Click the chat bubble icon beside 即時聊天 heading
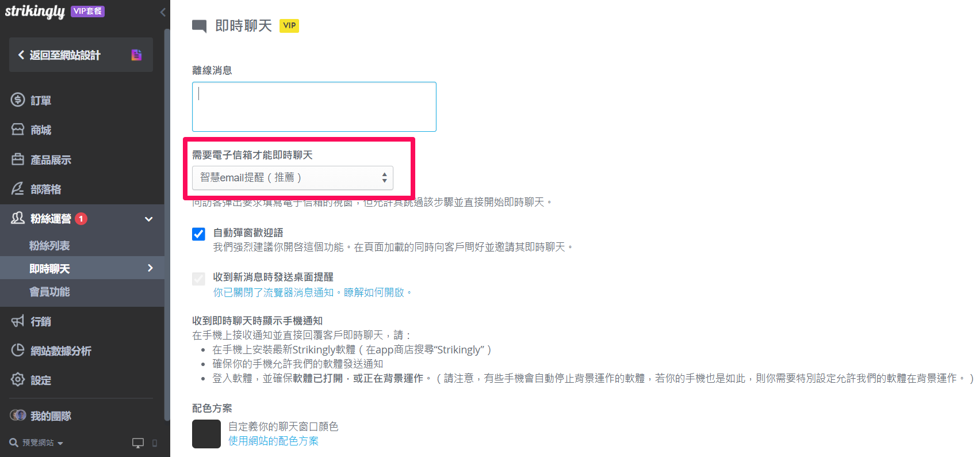The height and width of the screenshot is (457, 980). pos(199,26)
